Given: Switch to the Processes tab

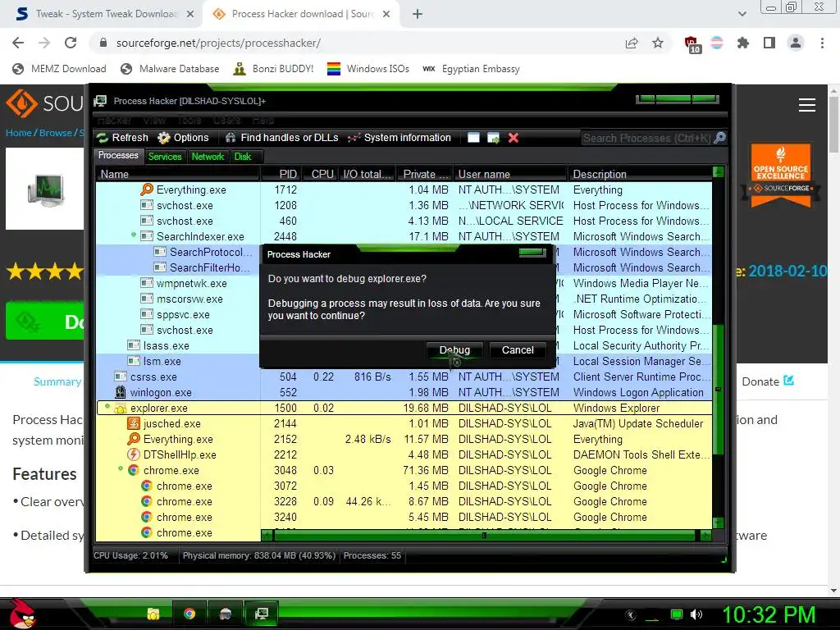Looking at the screenshot, I should click(118, 155).
